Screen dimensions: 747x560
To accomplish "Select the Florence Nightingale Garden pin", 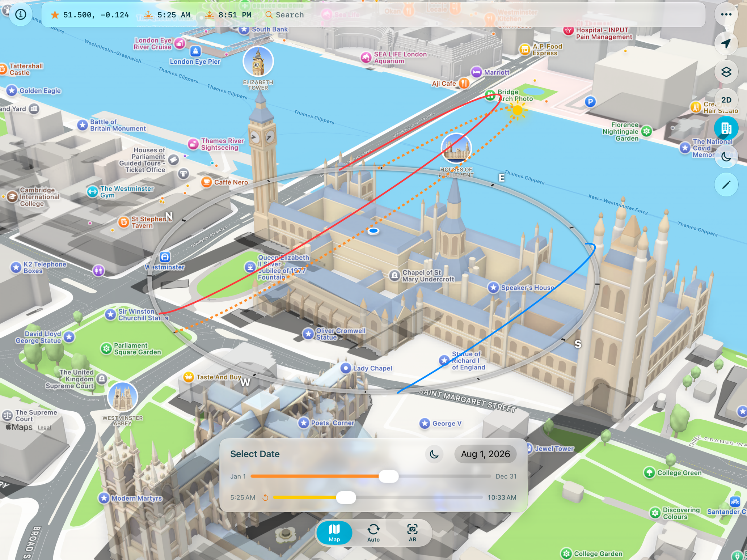I will 646,131.
